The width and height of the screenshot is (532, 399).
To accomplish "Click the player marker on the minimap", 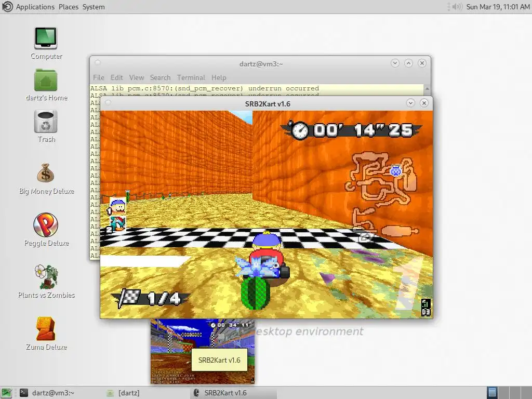I will (x=395, y=170).
